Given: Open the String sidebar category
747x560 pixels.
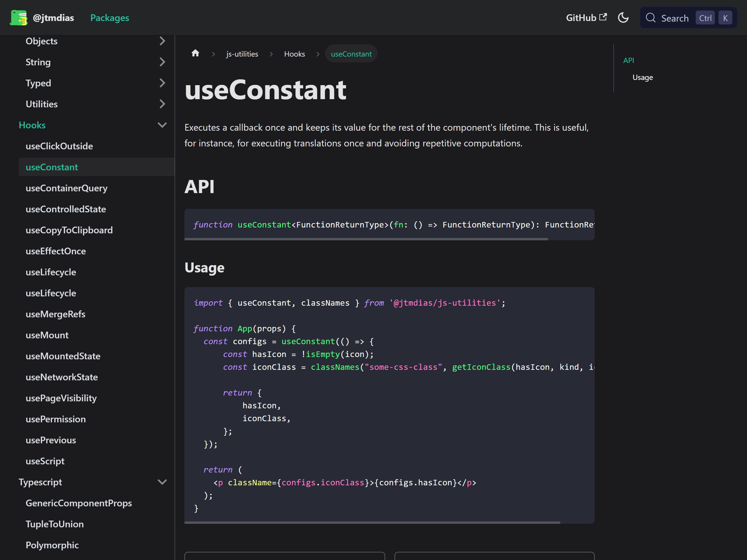Looking at the screenshot, I should click(38, 62).
